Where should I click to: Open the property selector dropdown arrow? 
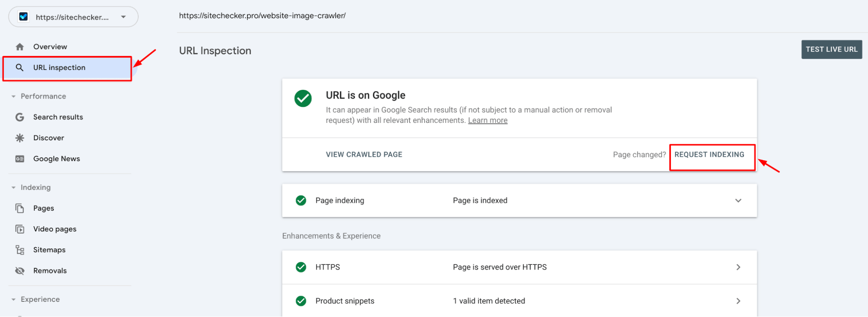click(x=123, y=17)
